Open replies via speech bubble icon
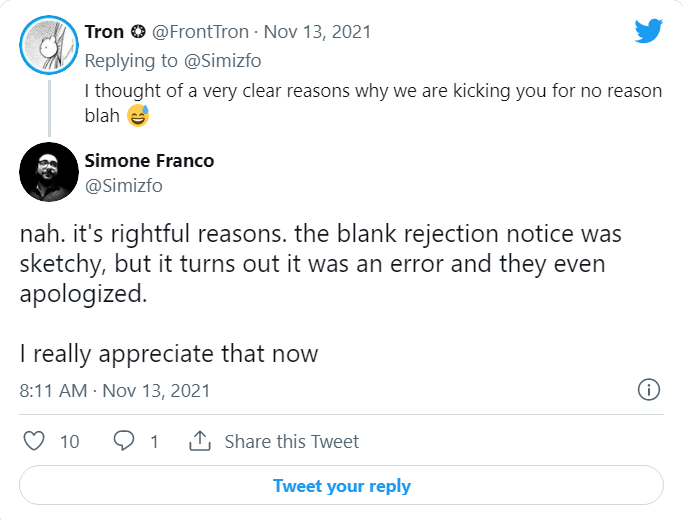The width and height of the screenshot is (683, 520). [x=124, y=441]
